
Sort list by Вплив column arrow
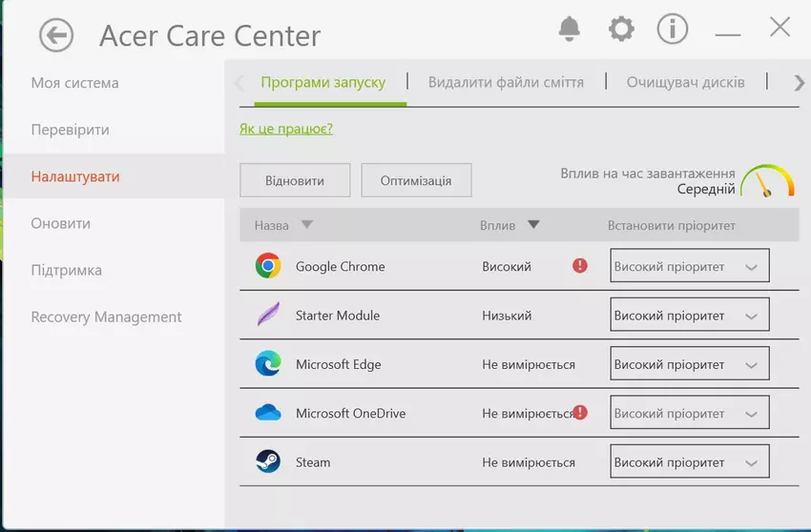[x=533, y=226]
